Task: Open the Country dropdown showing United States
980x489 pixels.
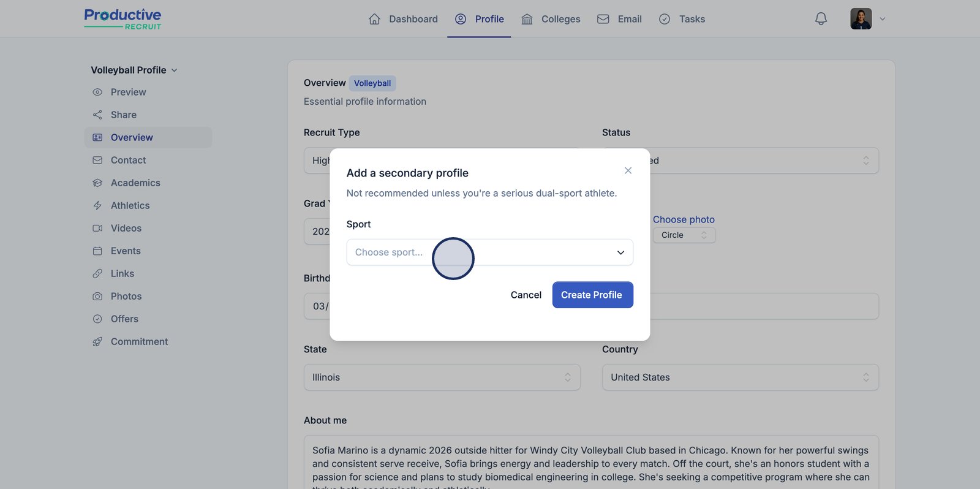Action: tap(740, 377)
